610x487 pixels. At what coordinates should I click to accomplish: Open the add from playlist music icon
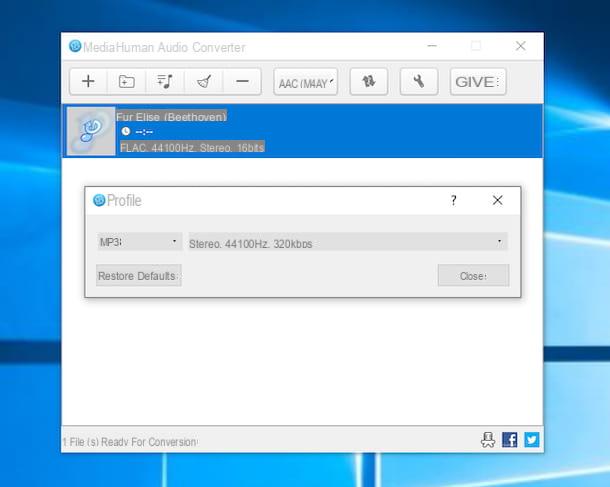tap(165, 82)
